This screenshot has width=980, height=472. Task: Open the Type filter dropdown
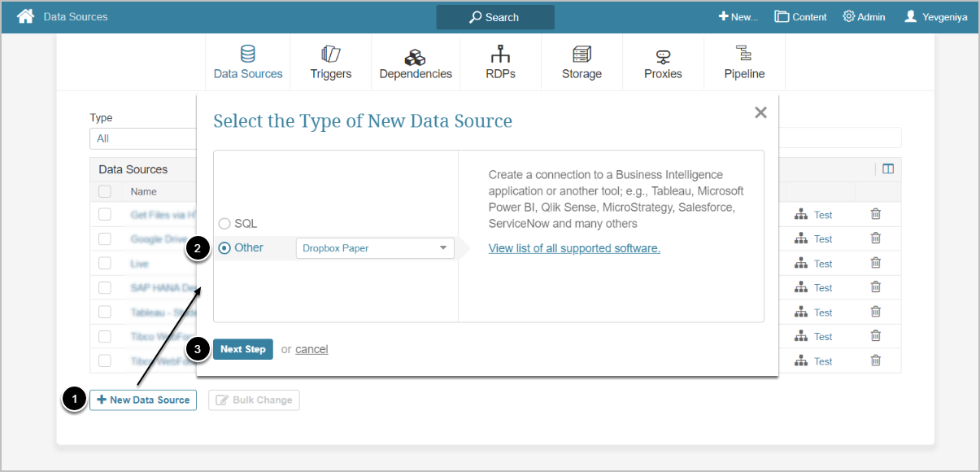(142, 138)
